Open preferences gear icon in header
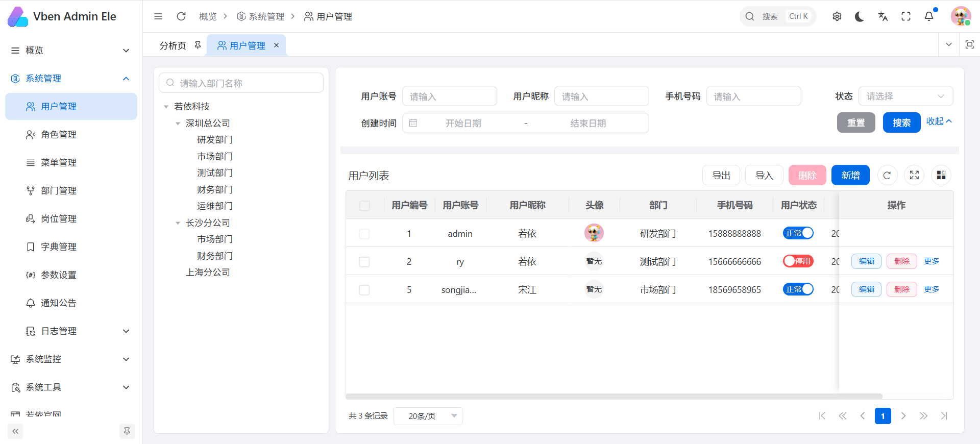This screenshot has height=444, width=980. coord(837,16)
